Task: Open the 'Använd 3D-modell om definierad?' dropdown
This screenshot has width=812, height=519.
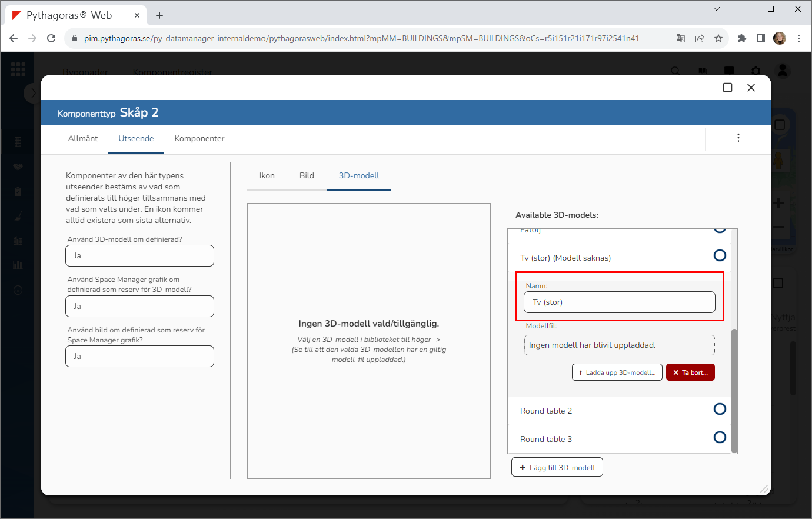Action: [139, 256]
